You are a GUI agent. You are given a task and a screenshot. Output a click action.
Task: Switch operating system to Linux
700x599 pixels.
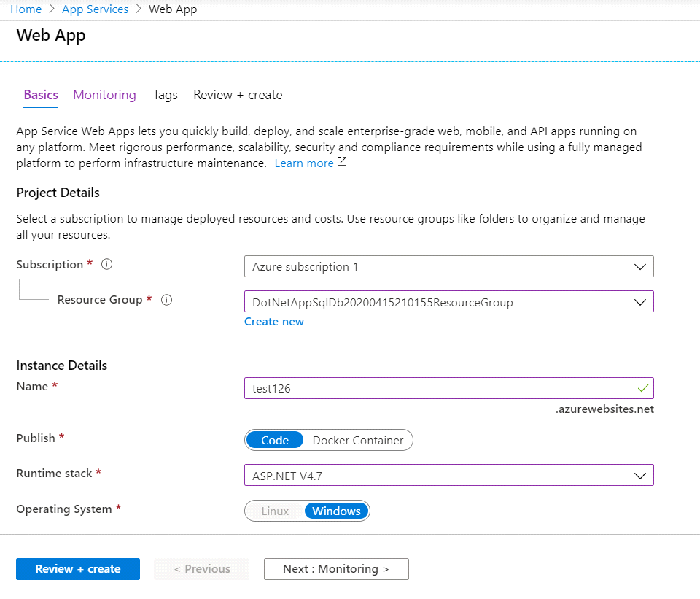click(x=275, y=511)
